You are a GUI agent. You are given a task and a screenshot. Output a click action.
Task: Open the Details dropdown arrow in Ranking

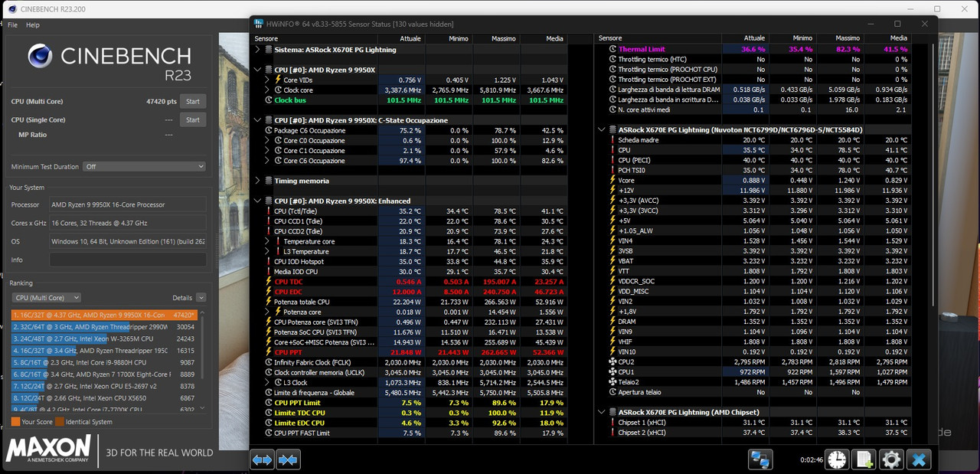[x=201, y=297]
